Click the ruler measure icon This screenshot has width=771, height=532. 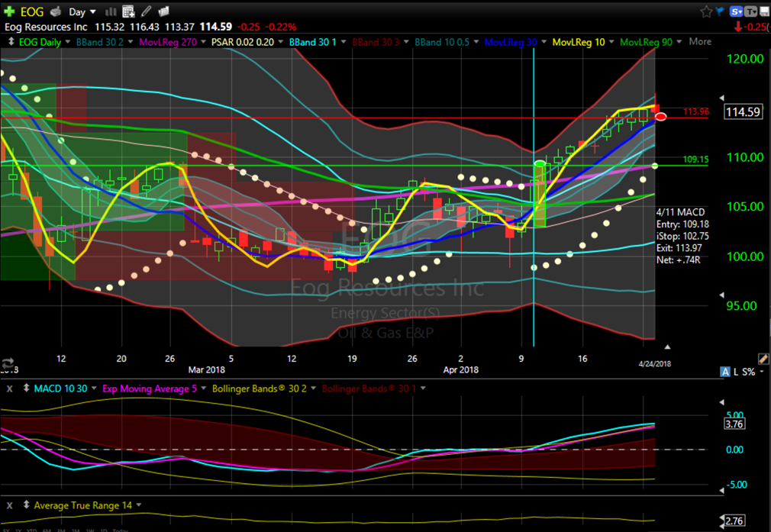click(763, 359)
